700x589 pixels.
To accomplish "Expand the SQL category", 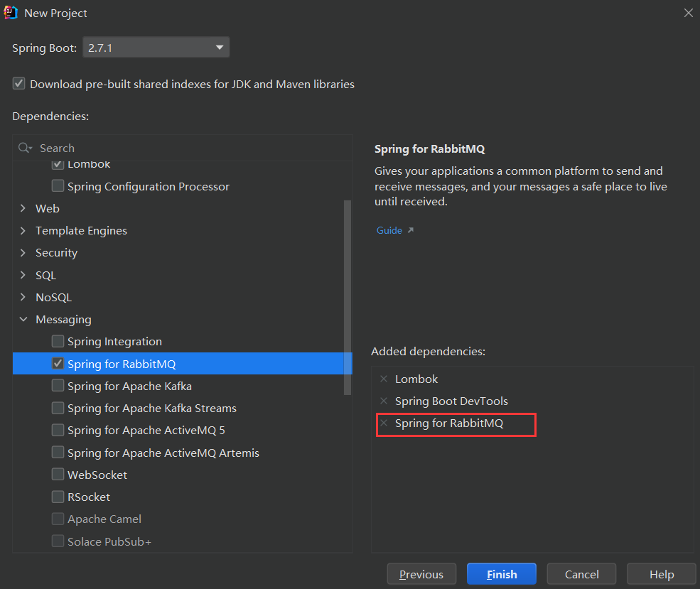I will tap(23, 275).
